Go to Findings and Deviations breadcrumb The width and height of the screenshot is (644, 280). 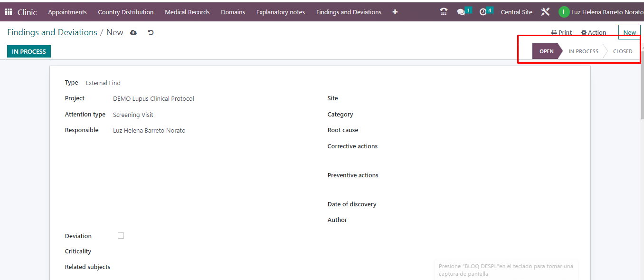point(52,32)
